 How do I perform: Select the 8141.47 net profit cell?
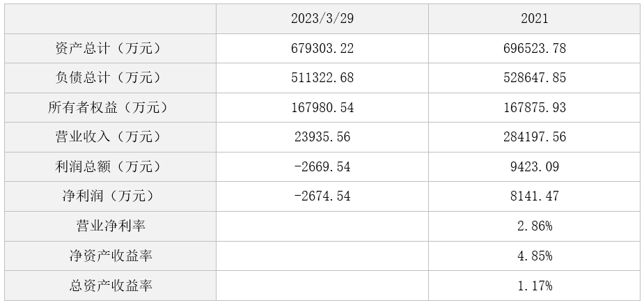pyautogui.click(x=534, y=196)
